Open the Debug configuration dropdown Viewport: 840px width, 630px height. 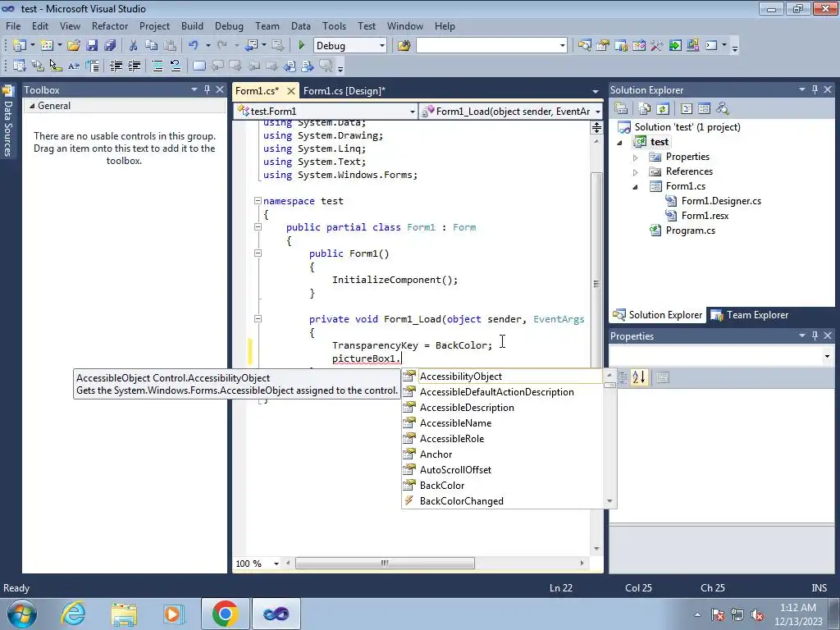[x=382, y=46]
